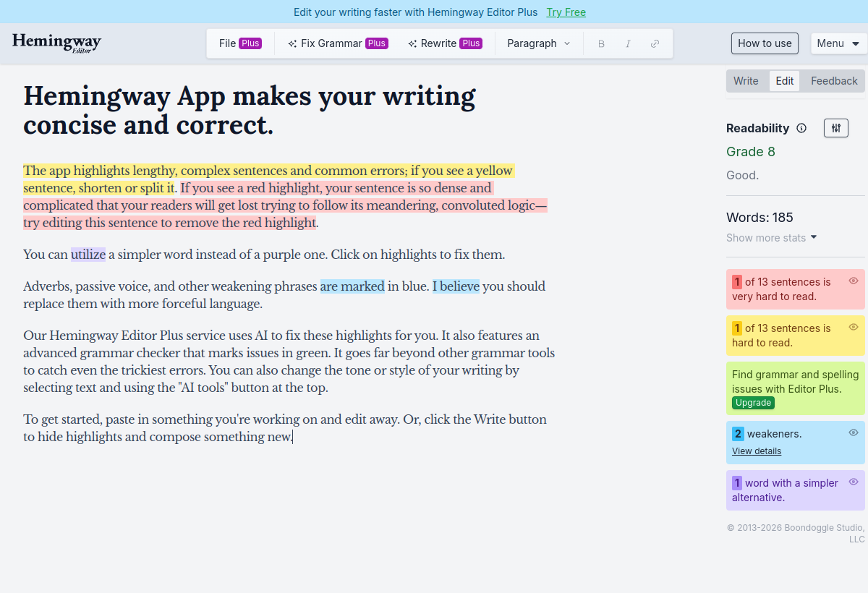Toggle eye for weakeners highlights
The height and width of the screenshot is (593, 868).
pyautogui.click(x=854, y=432)
